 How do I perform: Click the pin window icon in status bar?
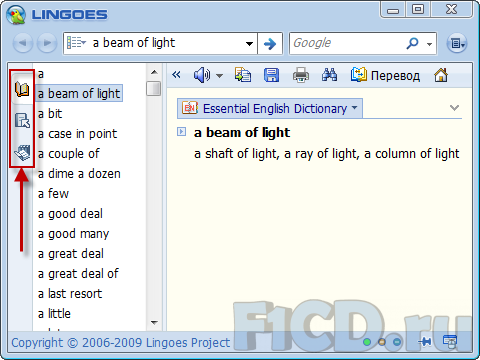coord(425,342)
